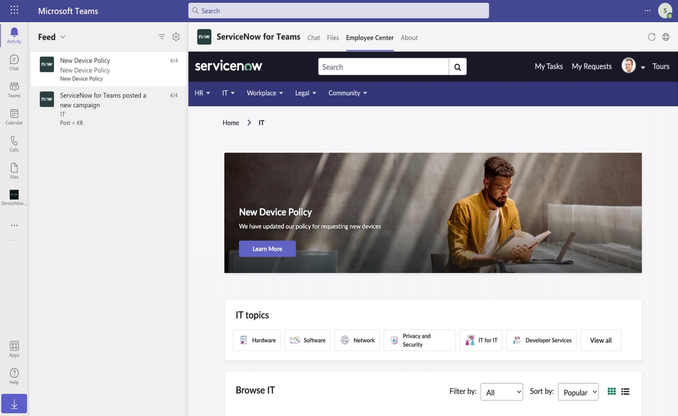Click the Learn More button
The width and height of the screenshot is (678, 416).
[x=267, y=249]
